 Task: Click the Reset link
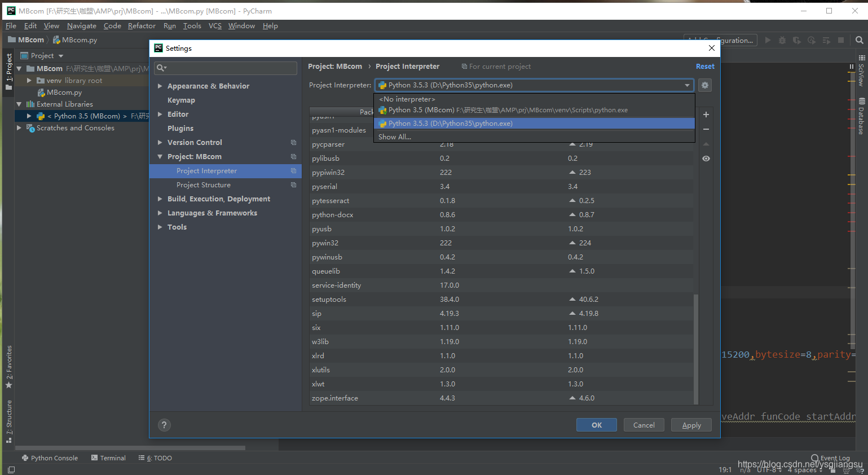705,67
